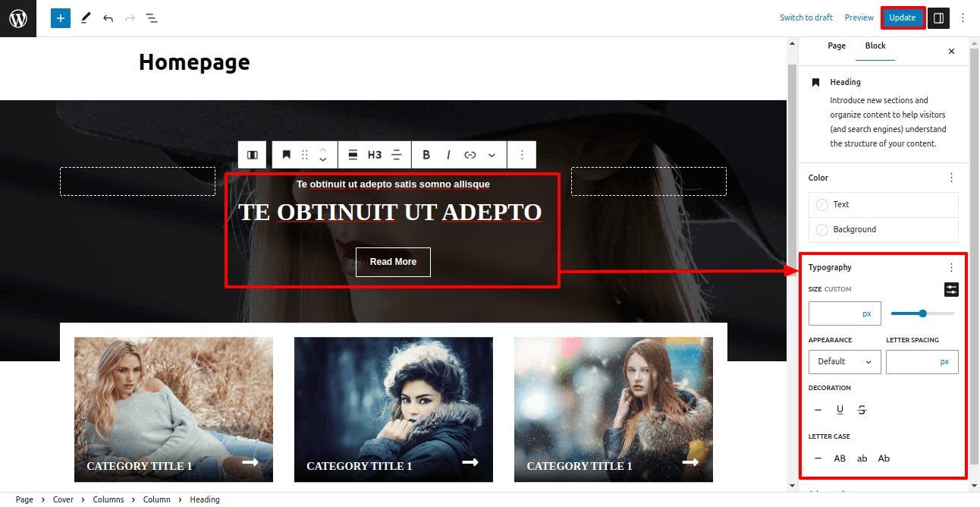Click the italic formatting icon
980x507 pixels.
pos(448,155)
